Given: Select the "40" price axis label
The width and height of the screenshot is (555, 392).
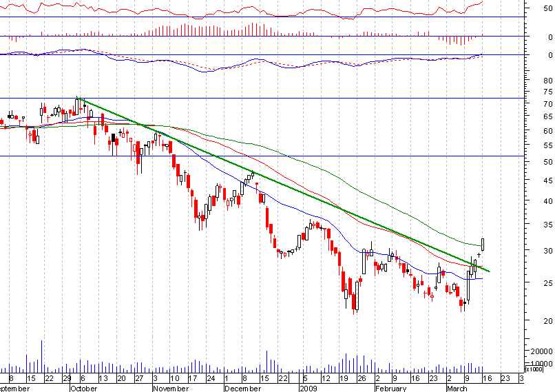Looking at the screenshot, I should [x=548, y=201].
